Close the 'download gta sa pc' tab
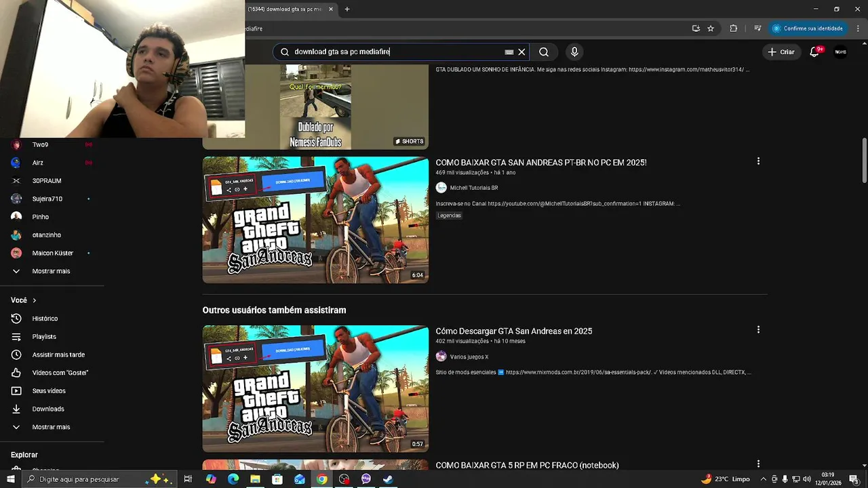Screen dimensions: 868x488 click(x=331, y=9)
